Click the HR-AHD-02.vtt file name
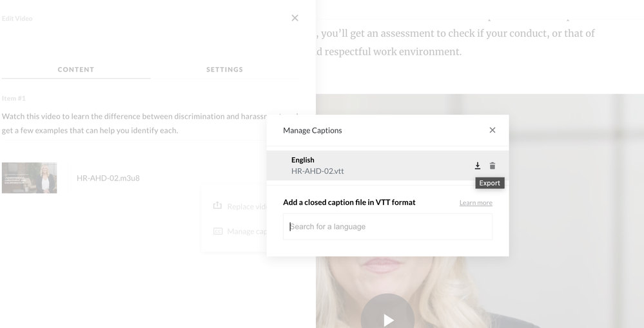 click(x=317, y=171)
